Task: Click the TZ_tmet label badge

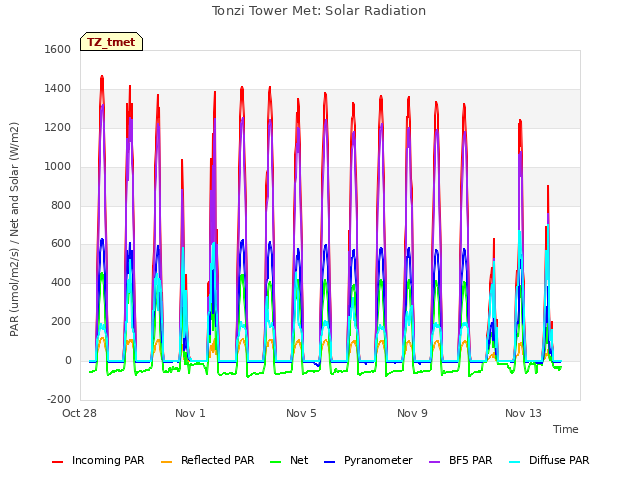Action: click(x=111, y=42)
